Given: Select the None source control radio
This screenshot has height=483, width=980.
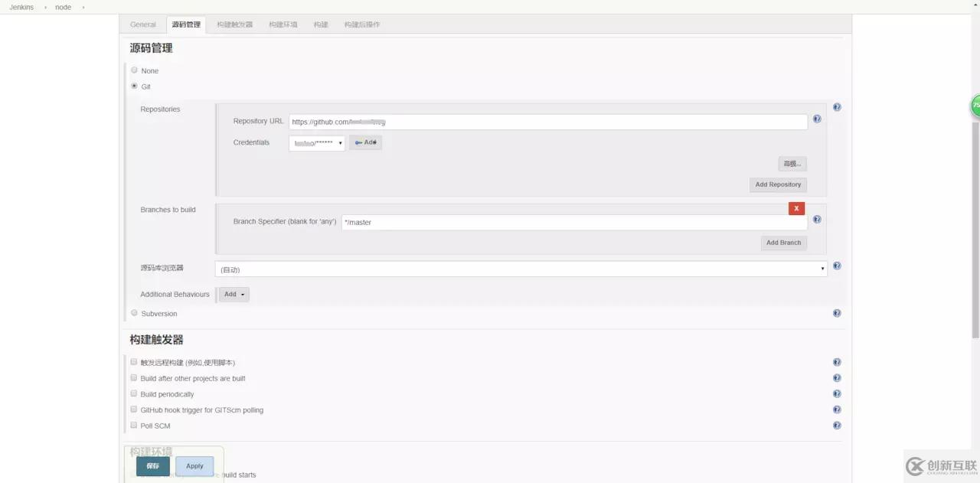Looking at the screenshot, I should 134,70.
